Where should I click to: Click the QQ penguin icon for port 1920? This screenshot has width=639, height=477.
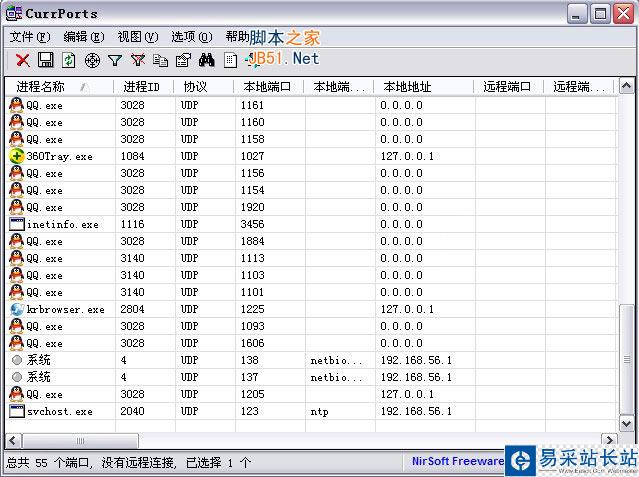tap(17, 207)
